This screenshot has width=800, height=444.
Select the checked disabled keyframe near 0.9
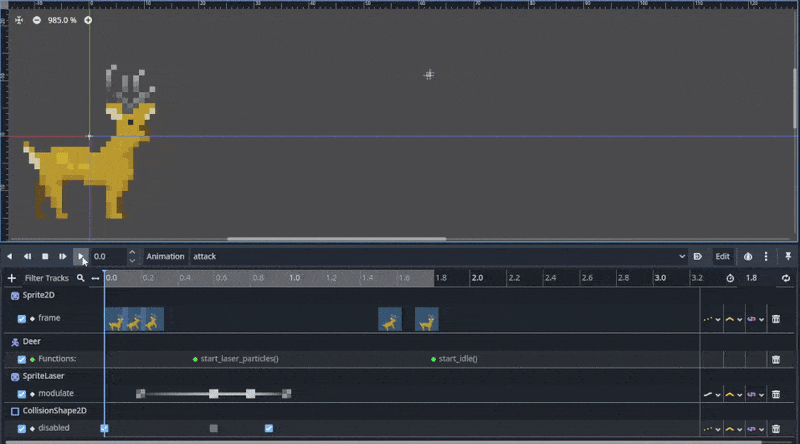269,428
